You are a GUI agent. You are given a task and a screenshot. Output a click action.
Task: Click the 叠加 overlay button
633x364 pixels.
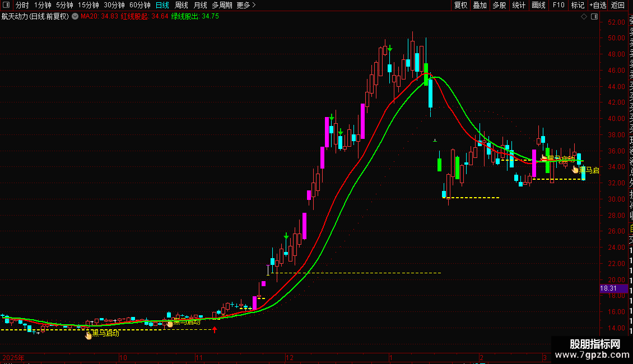(x=480, y=5)
